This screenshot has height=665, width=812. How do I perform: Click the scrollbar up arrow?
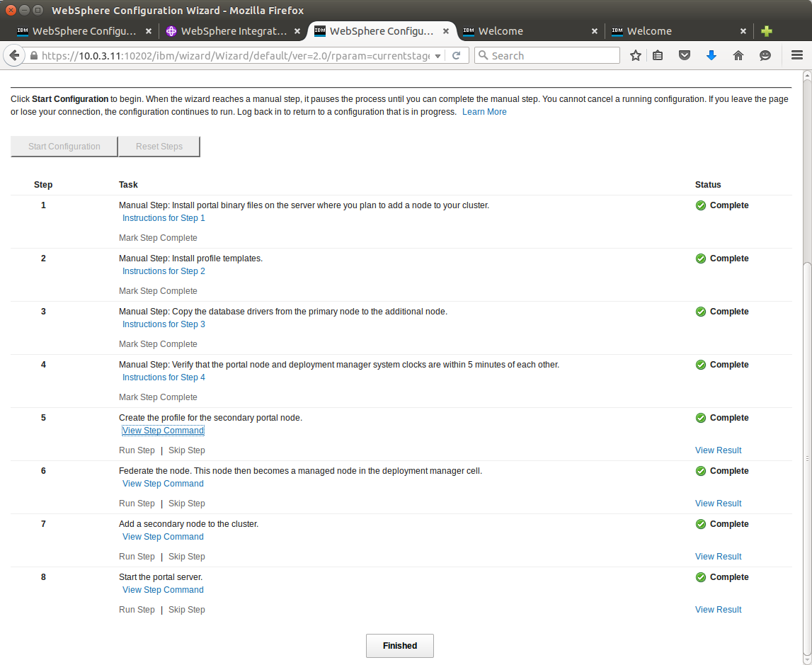(807, 76)
